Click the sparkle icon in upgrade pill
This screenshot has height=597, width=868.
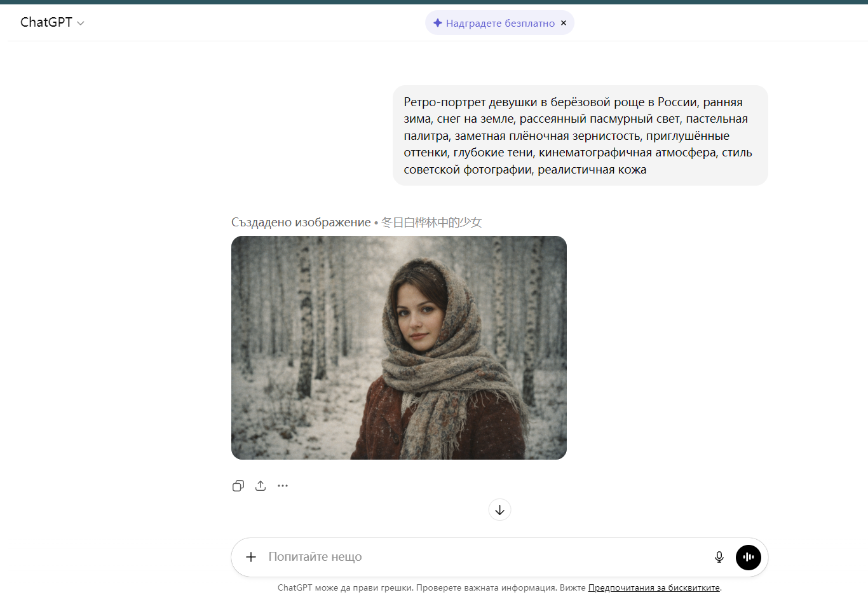pos(437,23)
